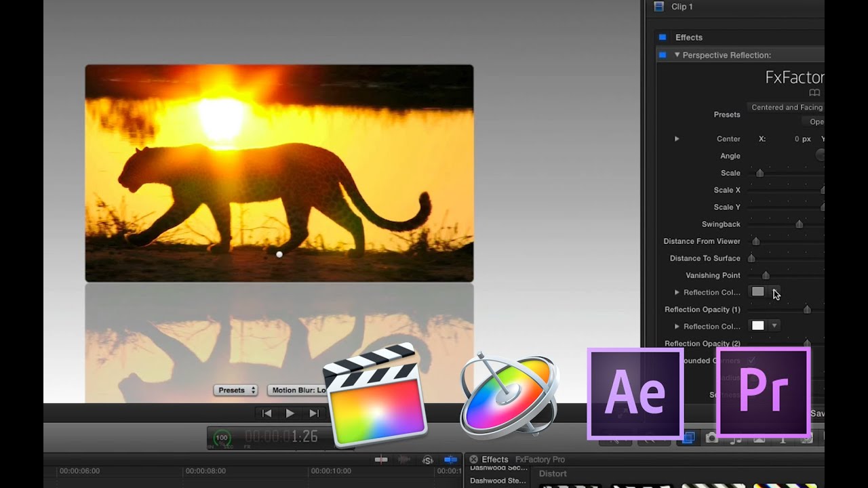Click the highlighted Effects browser toolbar icon
868x488 pixels.
(x=688, y=438)
